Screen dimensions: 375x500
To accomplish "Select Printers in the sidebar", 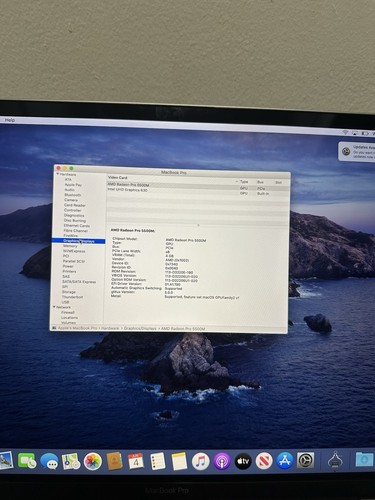I will (x=69, y=271).
